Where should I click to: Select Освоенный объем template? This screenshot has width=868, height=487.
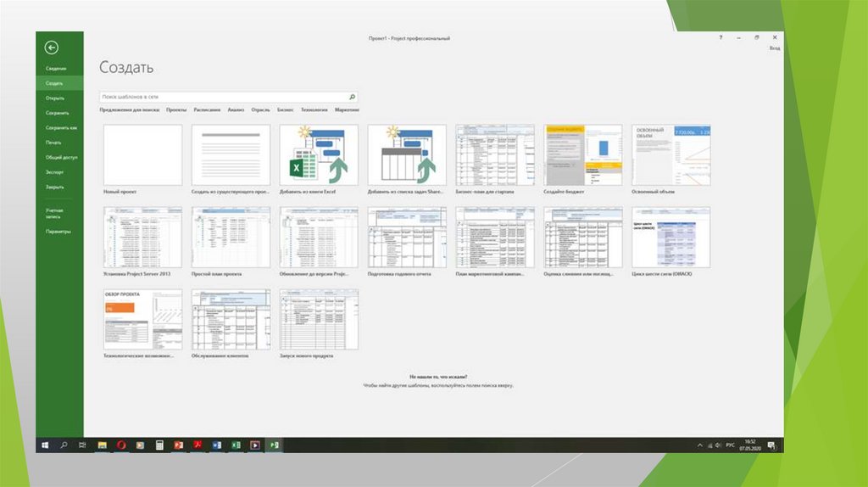click(671, 159)
